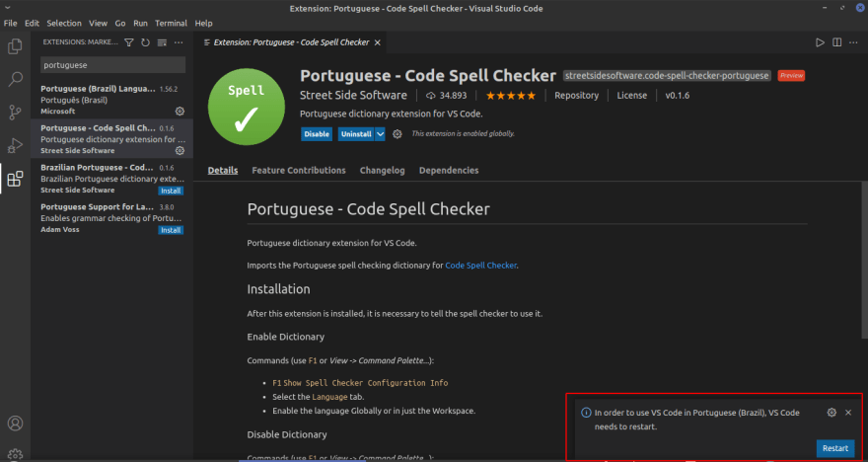Switch to the Changelog tab
The width and height of the screenshot is (868, 462).
point(383,170)
